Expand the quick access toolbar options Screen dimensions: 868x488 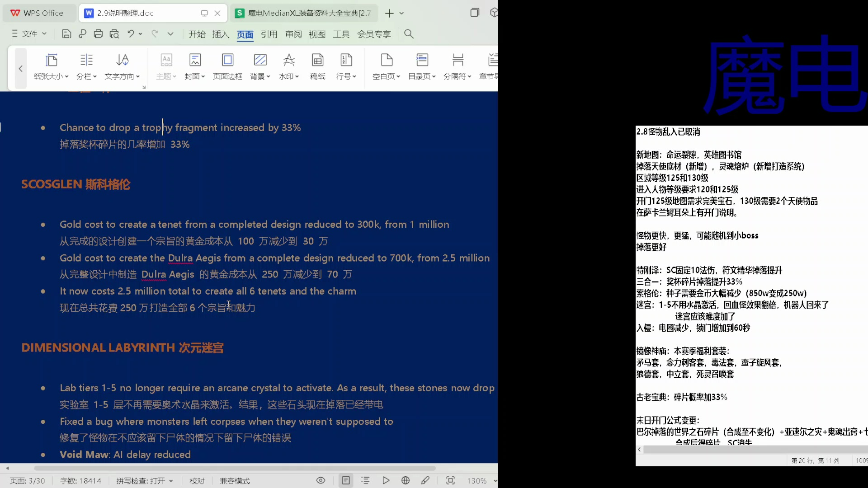point(170,34)
